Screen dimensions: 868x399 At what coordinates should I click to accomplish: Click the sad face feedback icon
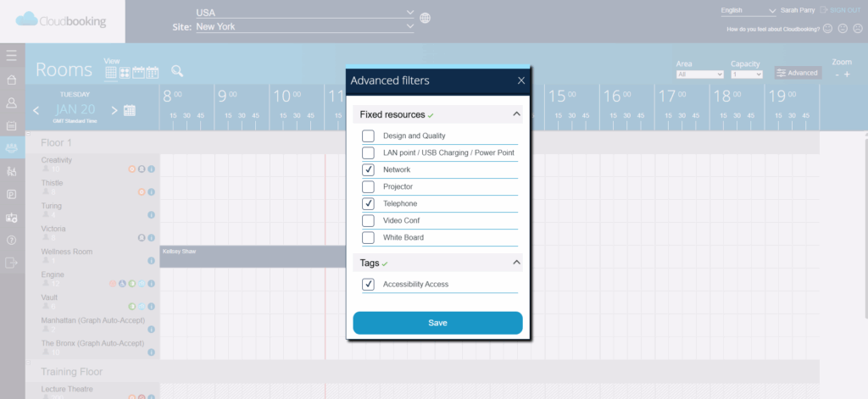[857, 29]
